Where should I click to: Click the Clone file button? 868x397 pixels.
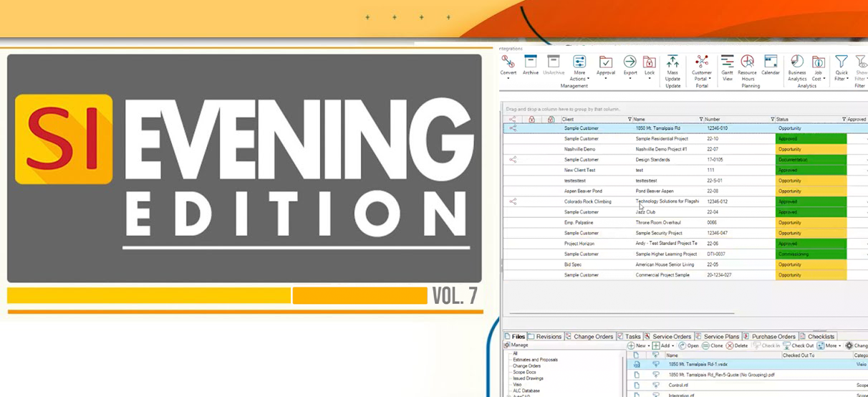[x=713, y=345]
